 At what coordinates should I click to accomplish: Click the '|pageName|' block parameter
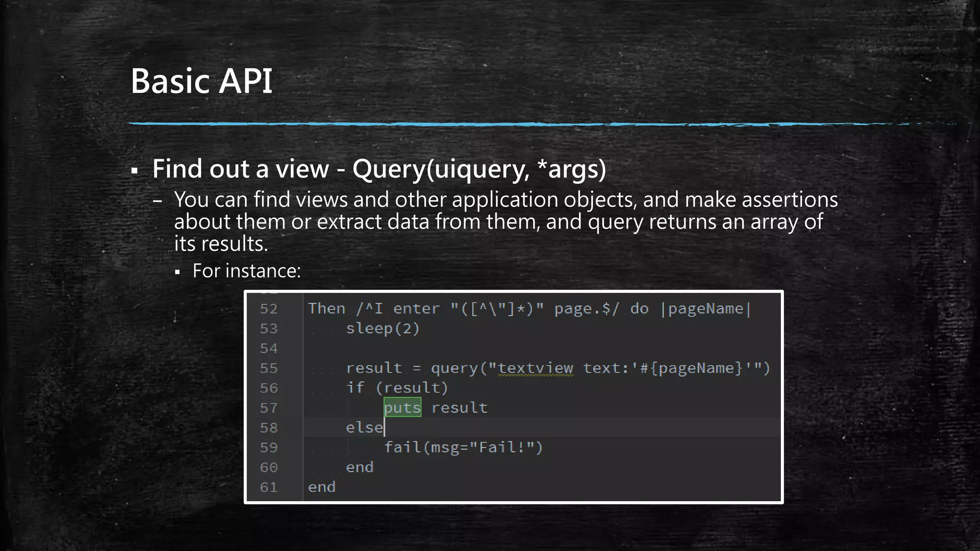(x=705, y=309)
